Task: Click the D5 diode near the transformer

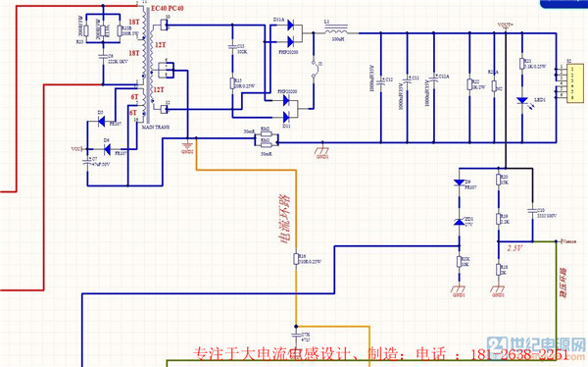Action: tap(101, 122)
